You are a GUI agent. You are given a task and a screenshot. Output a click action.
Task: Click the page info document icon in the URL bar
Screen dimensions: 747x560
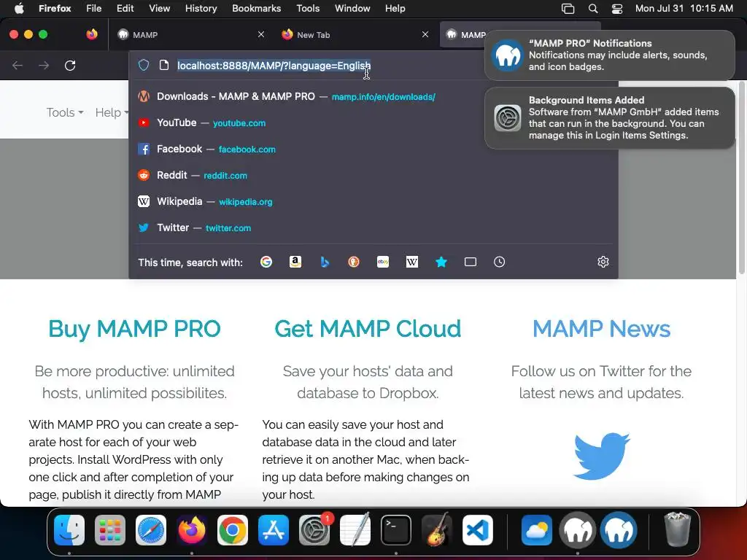click(x=164, y=65)
